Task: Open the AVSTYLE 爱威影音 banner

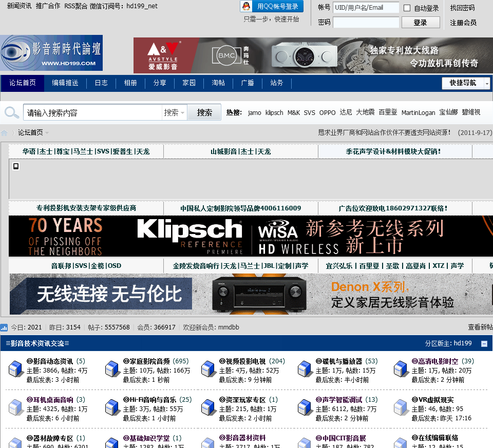Action: [x=313, y=55]
